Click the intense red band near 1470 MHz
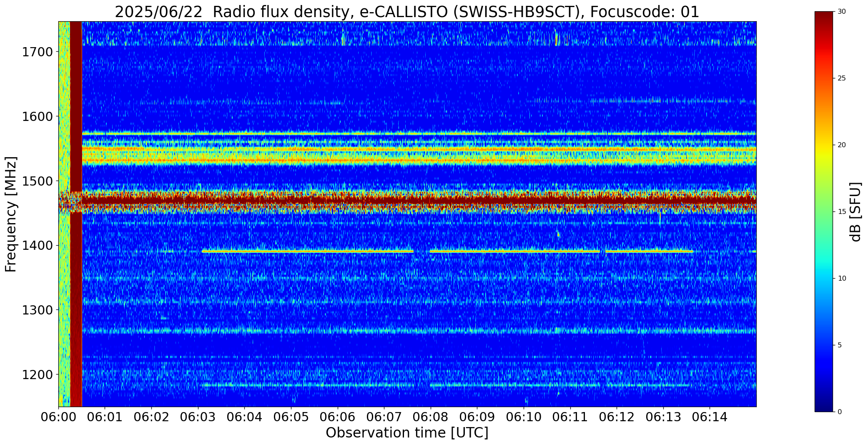Screen dimensions: 868x445 419,201
